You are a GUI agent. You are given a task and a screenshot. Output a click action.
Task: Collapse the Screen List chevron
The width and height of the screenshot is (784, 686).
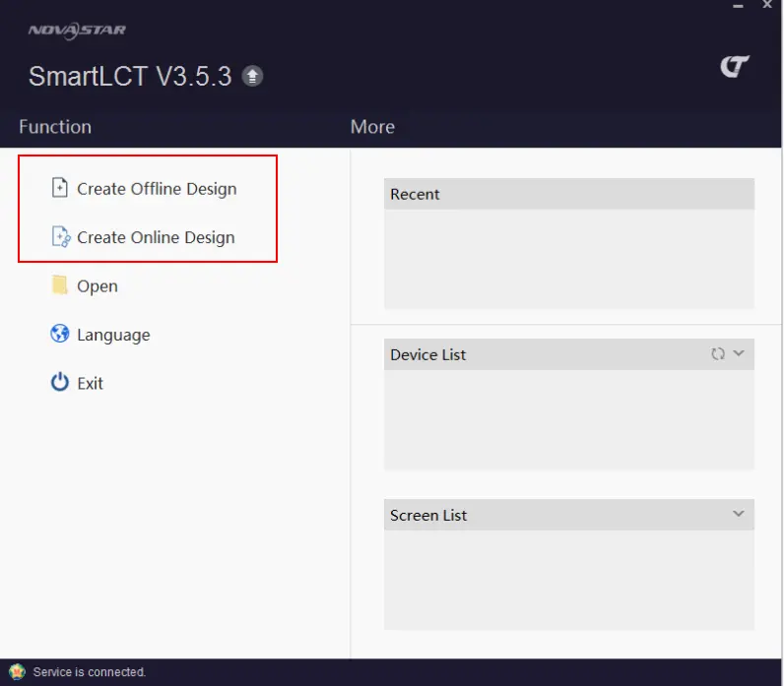coord(739,515)
